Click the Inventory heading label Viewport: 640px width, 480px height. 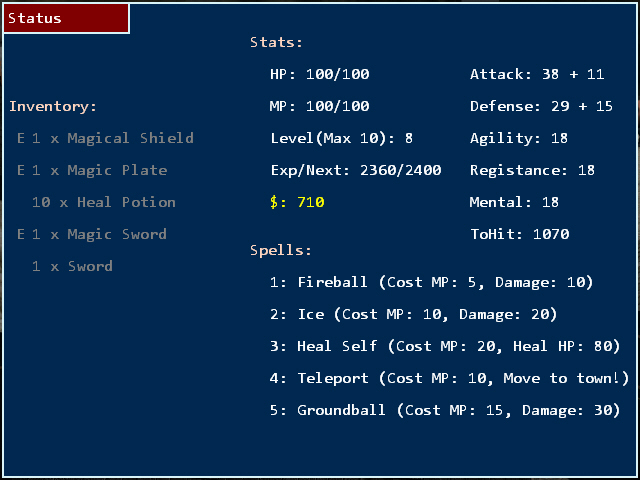click(53, 106)
